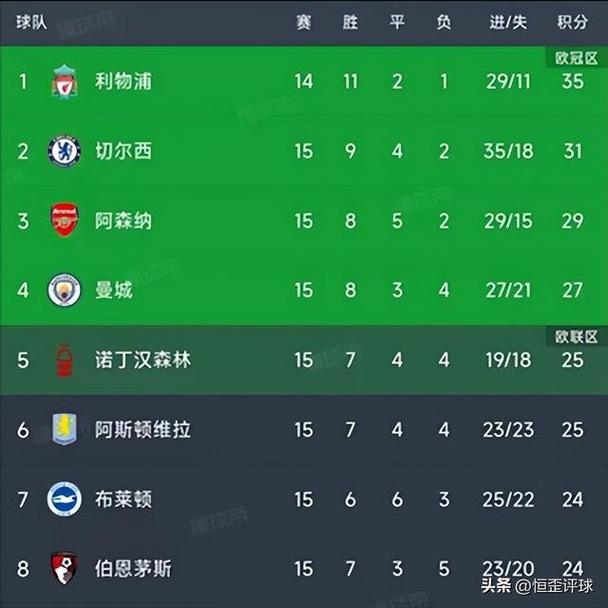
Task: Click the 欧联区 zone label
Action: (577, 337)
